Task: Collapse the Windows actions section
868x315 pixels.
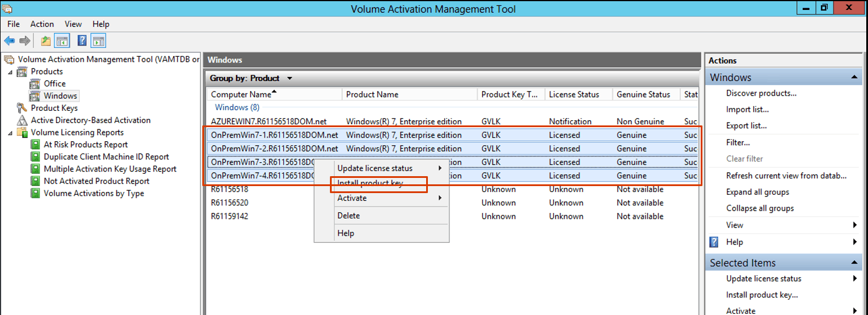Action: point(854,78)
